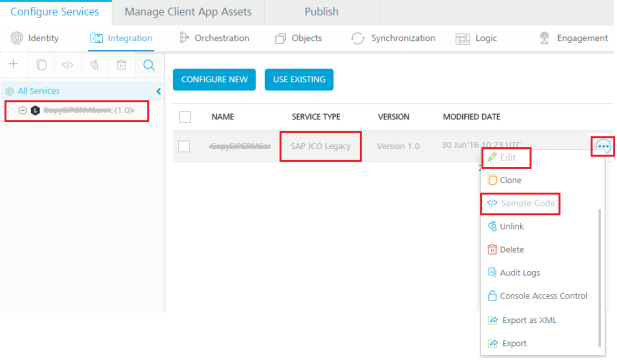This screenshot has width=617, height=361.
Task: Click the unlink icon in left toolbar
Action: [94, 65]
